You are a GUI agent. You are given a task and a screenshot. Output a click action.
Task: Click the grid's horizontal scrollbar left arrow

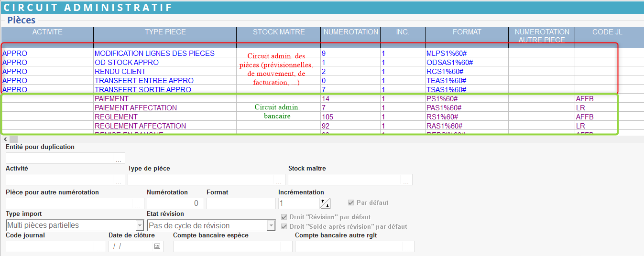(5, 139)
